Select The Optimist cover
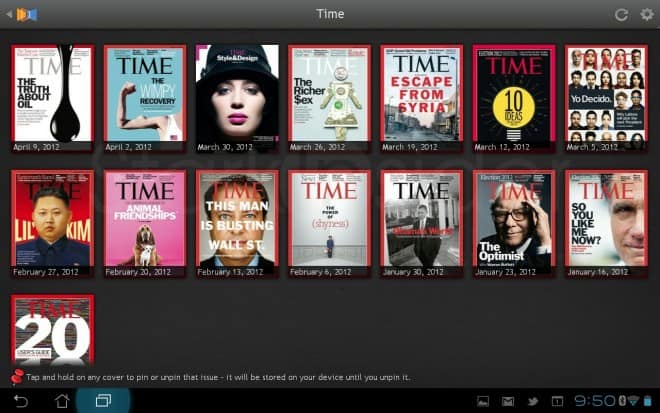660x413 pixels. pyautogui.click(x=513, y=219)
